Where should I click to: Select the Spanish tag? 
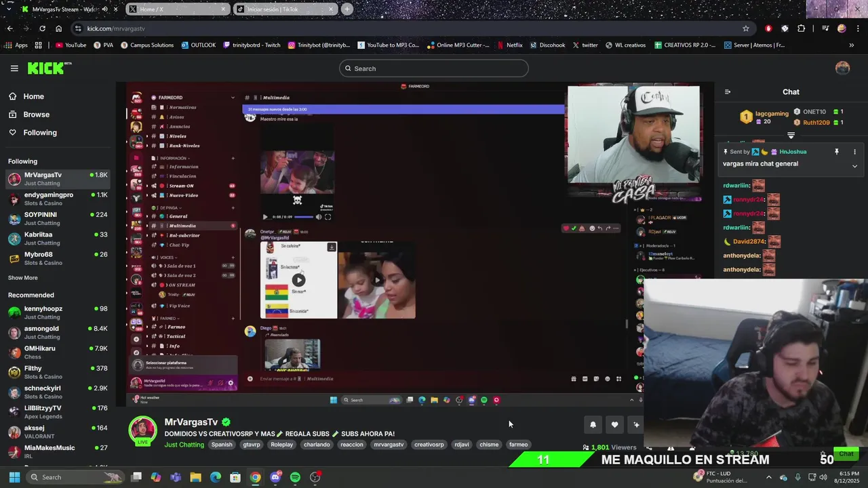pos(222,445)
